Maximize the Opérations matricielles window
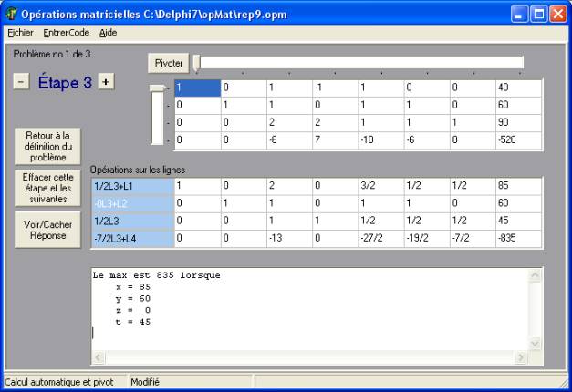 (x=539, y=15)
